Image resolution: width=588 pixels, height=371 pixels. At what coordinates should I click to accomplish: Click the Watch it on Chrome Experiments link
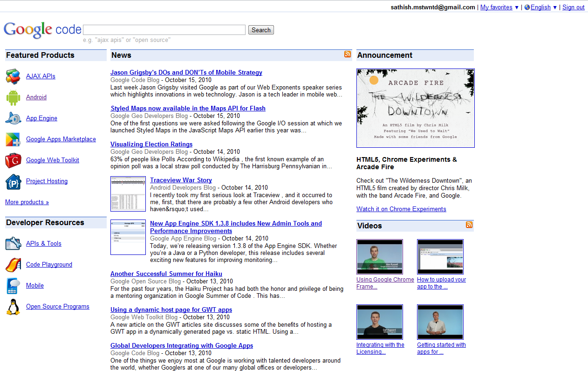[401, 209]
